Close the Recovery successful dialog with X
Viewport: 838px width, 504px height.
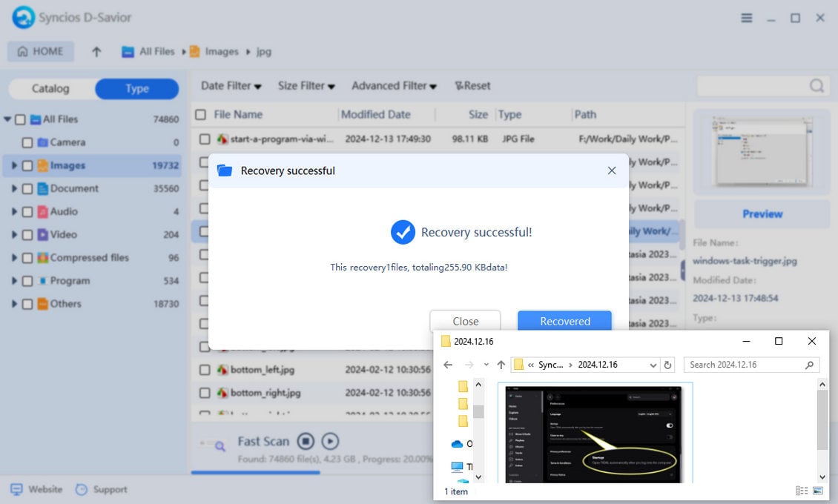tap(612, 170)
